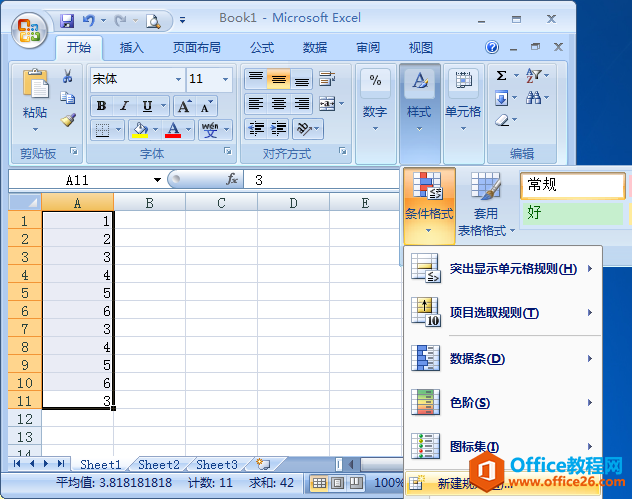Toggle Wrap Text icon
Screen dimensions: 632x499
click(327, 79)
